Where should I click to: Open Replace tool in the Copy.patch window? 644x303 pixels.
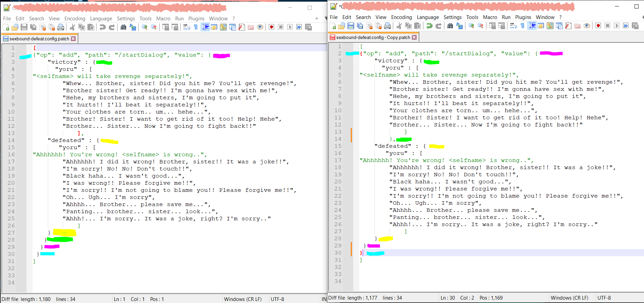[x=460, y=26]
